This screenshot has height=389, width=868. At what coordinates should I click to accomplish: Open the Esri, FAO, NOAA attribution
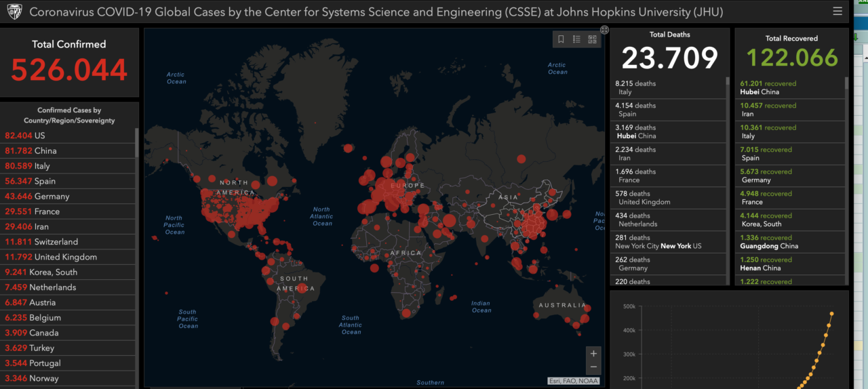click(x=574, y=381)
